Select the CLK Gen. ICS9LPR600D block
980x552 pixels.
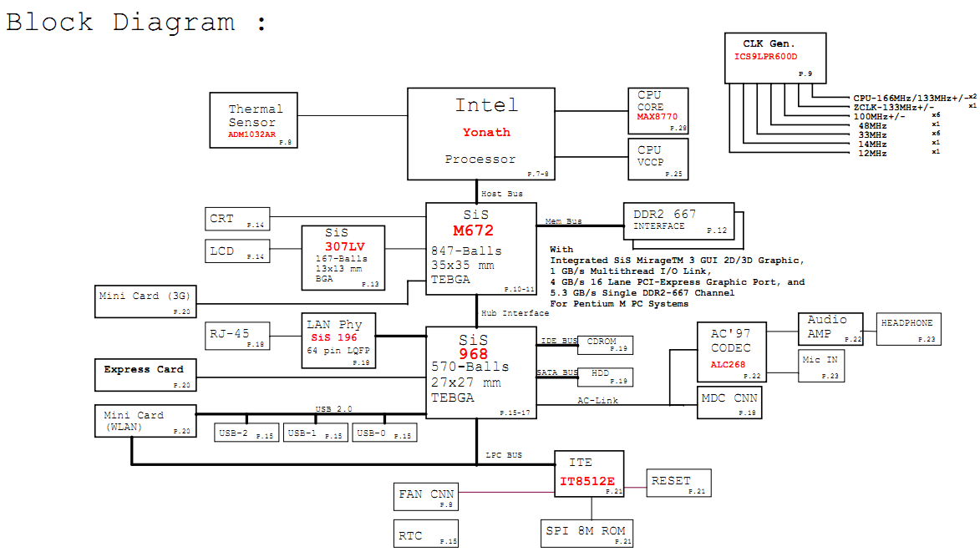(x=775, y=58)
